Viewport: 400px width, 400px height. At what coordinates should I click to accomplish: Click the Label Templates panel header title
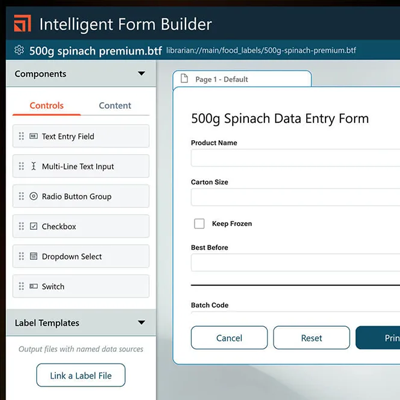point(47,323)
